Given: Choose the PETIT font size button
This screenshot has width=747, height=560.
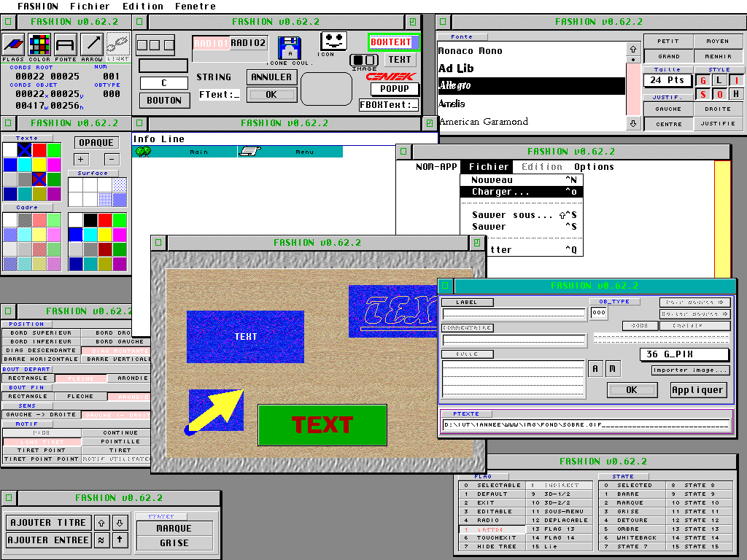Looking at the screenshot, I should [668, 42].
